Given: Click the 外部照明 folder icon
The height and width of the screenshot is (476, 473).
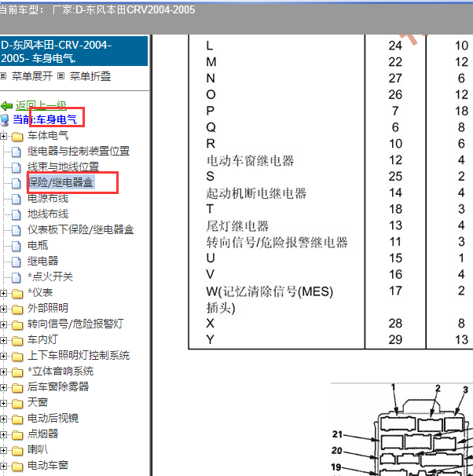Looking at the screenshot, I should point(17,309).
